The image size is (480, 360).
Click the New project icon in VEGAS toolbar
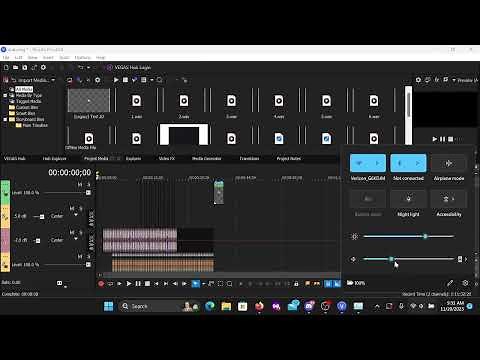pyautogui.click(x=6, y=67)
